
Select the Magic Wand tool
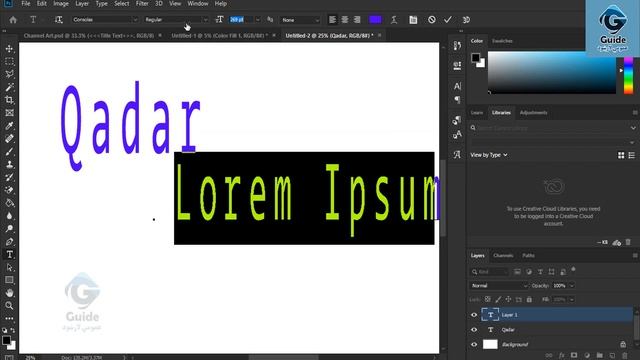coord(9,87)
